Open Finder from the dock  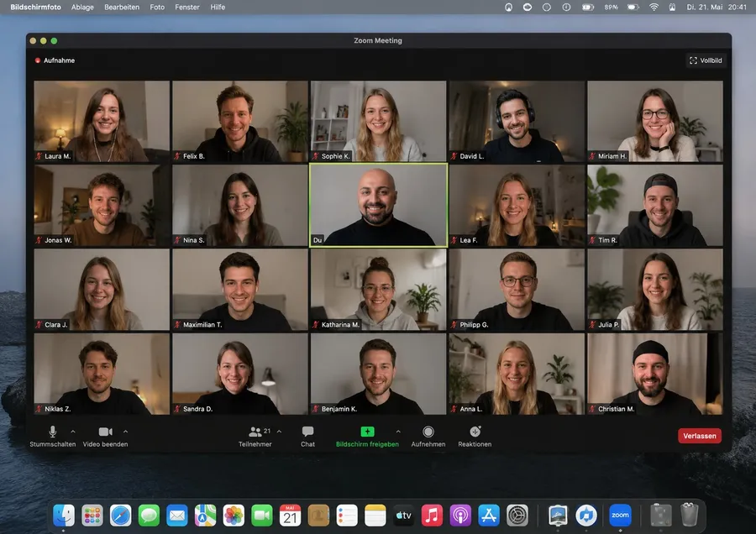pyautogui.click(x=64, y=516)
